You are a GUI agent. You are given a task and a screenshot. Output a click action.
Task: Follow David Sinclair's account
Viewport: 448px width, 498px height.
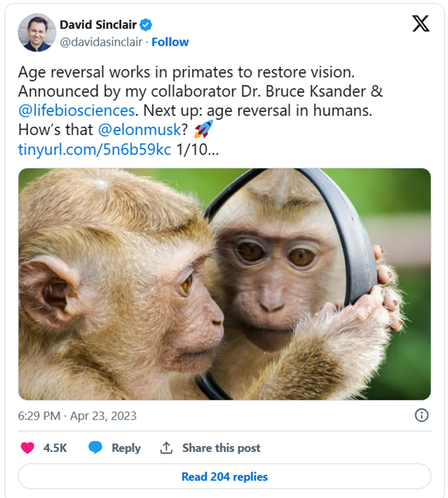coord(170,42)
